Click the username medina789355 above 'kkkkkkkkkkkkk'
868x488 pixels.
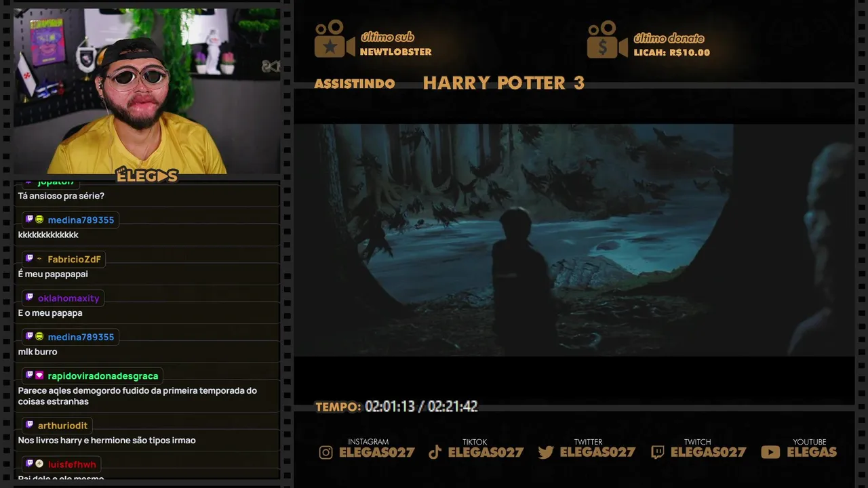click(81, 220)
